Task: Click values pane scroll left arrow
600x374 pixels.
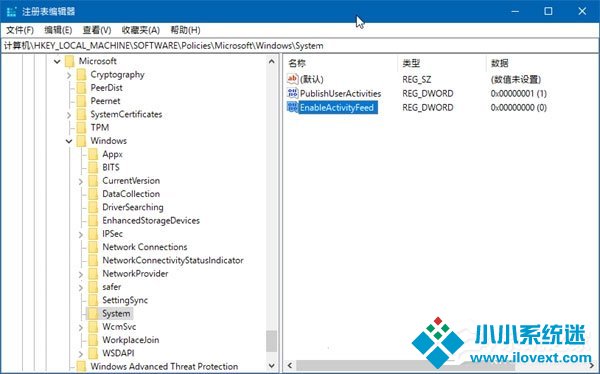Action: pyautogui.click(x=290, y=365)
